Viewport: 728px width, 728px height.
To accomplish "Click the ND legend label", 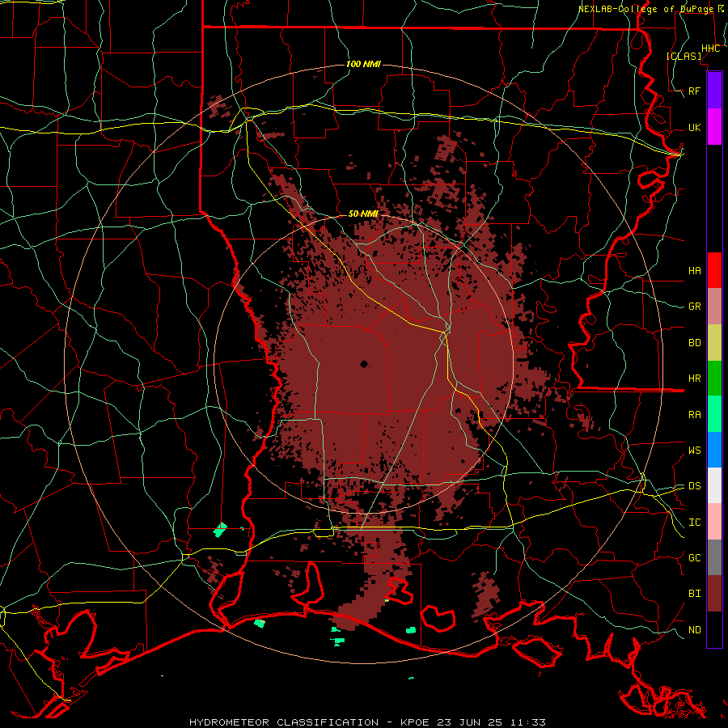I will point(695,629).
